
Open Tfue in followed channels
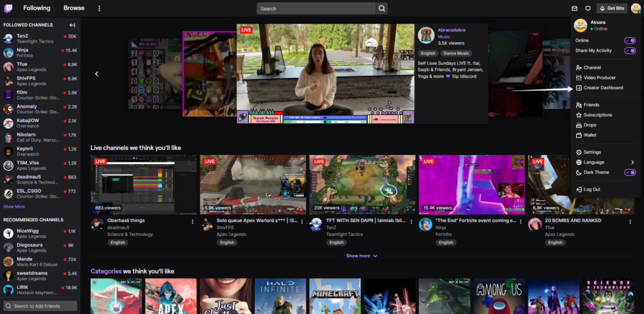(x=40, y=67)
